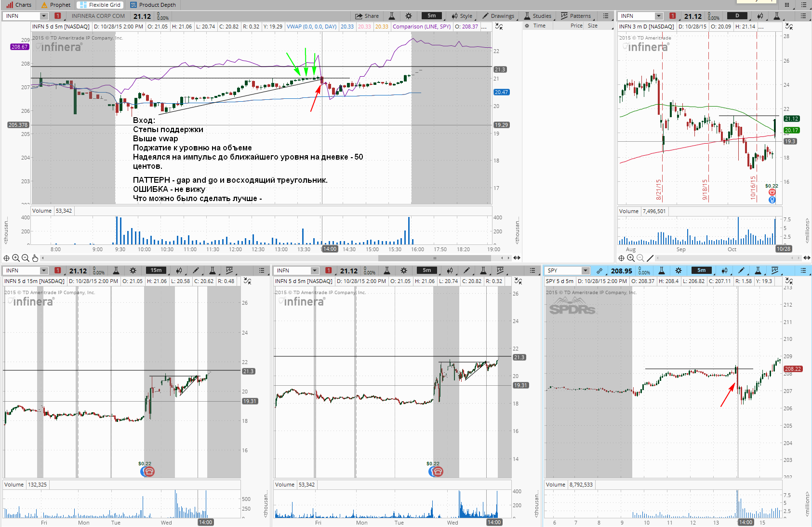The width and height of the screenshot is (812, 527).
Task: Open chart style icon in daily chart
Action: [x=760, y=16]
